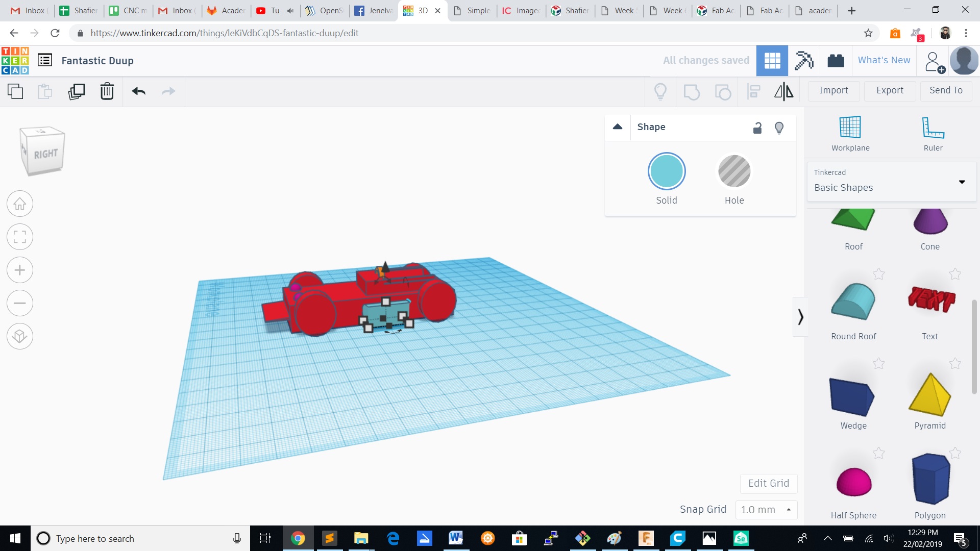Click the Duplicate and repeat icon
The width and height of the screenshot is (980, 551).
pyautogui.click(x=77, y=91)
